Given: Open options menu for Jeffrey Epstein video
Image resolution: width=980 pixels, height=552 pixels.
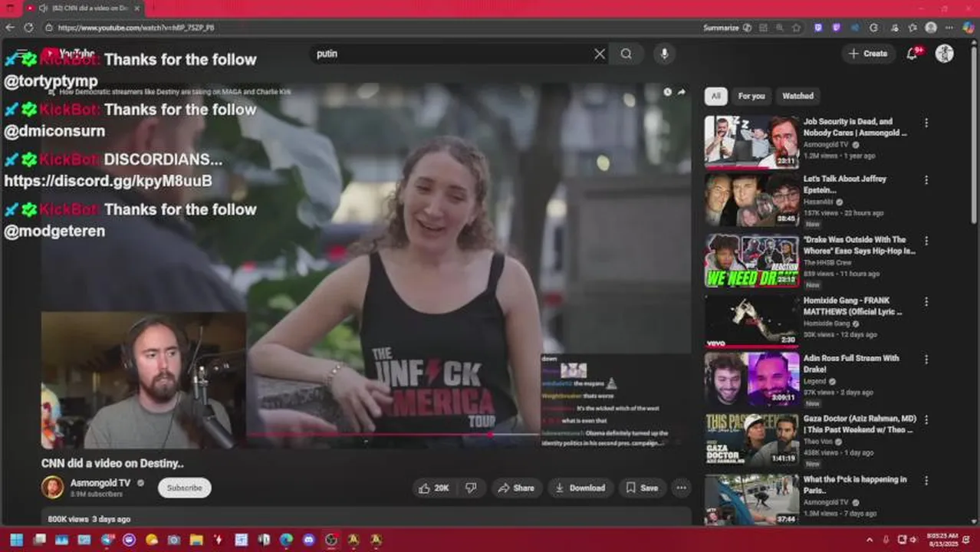Looking at the screenshot, I should click(926, 180).
